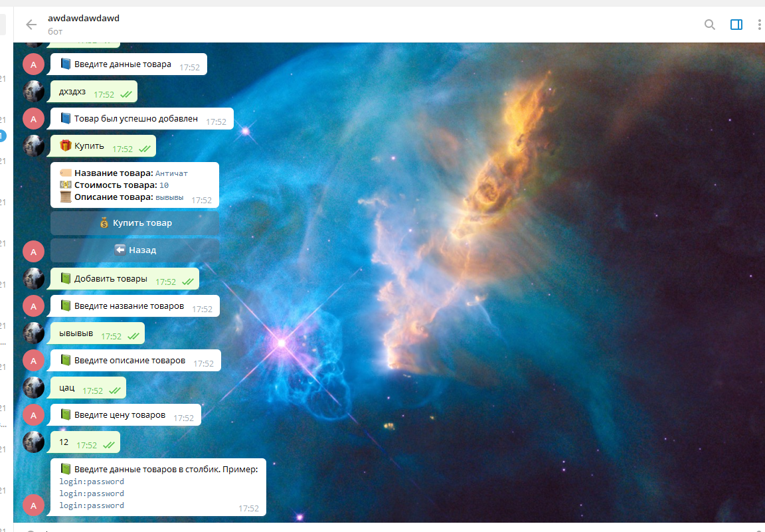Click user avatar beside the дхздхз message

pos(34,92)
